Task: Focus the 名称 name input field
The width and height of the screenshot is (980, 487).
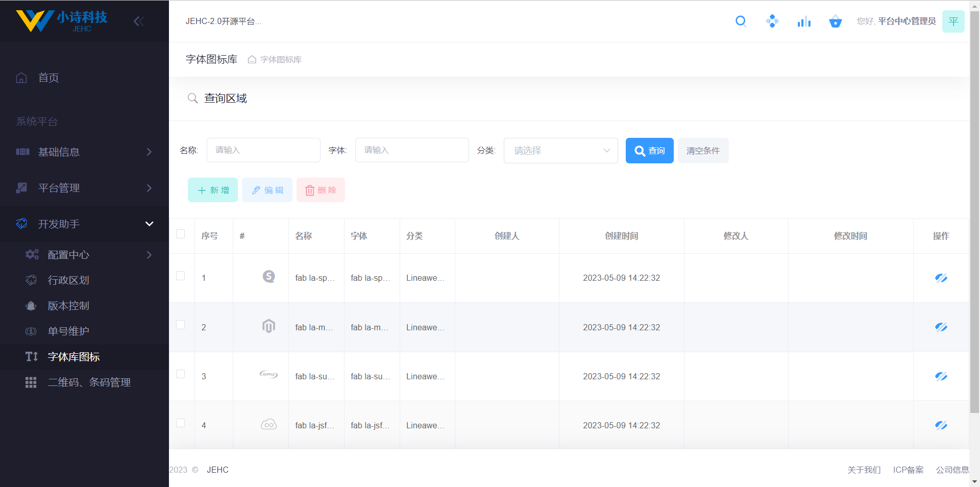Action: pos(263,150)
